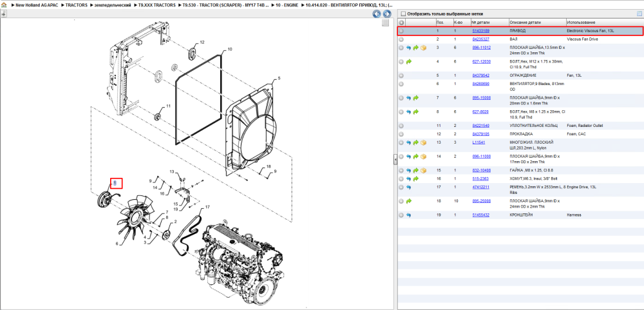The height and width of the screenshot is (310, 644).
Task: Sort by the 'Использование' column header
Action: [604, 22]
